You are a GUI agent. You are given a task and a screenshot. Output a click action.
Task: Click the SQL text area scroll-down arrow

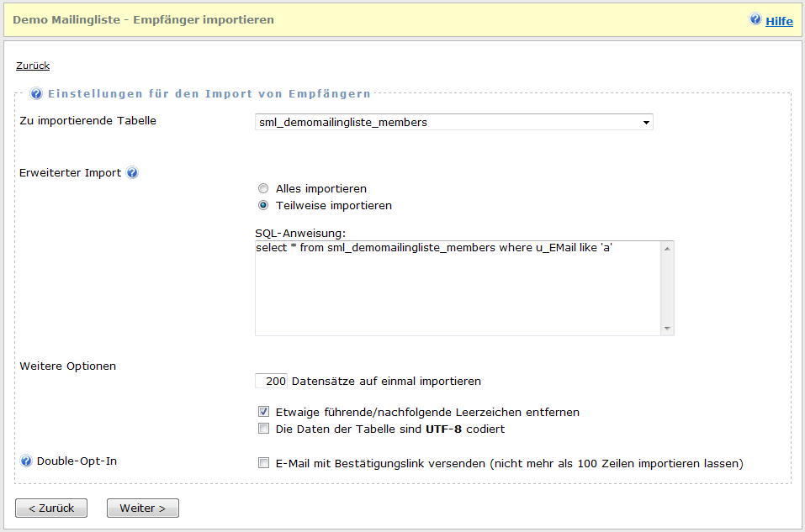coord(667,329)
